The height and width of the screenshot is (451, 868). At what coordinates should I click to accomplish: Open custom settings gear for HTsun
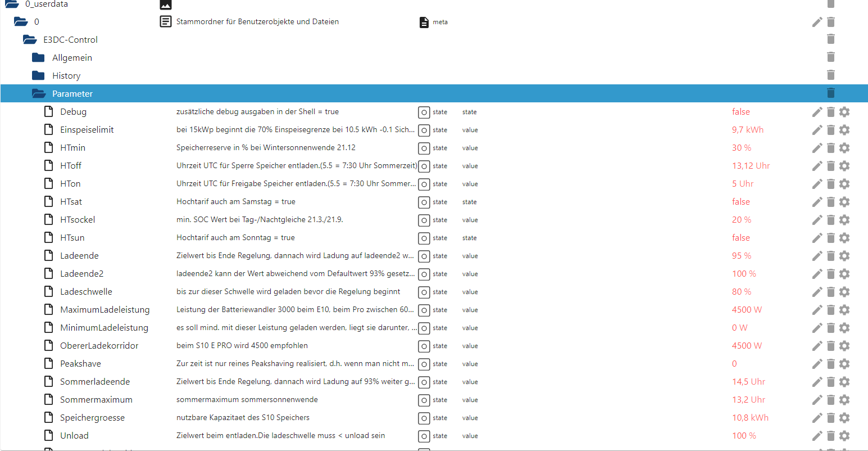(844, 238)
